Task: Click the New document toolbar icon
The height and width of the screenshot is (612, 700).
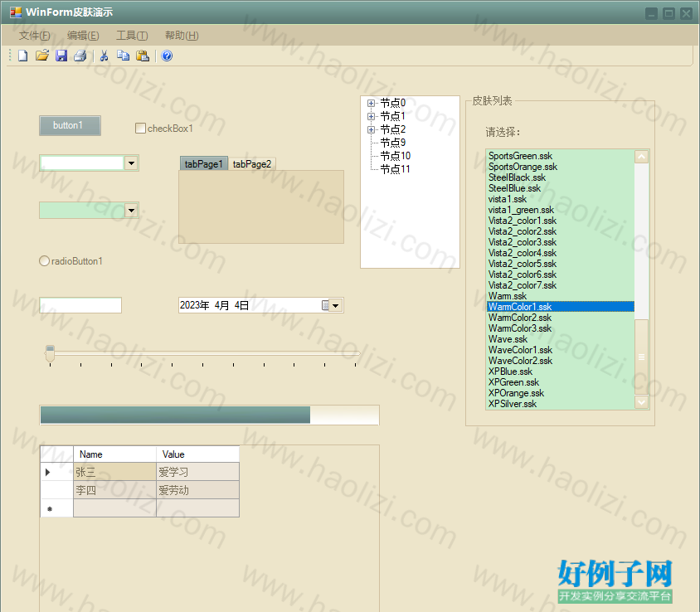Action: (22, 56)
